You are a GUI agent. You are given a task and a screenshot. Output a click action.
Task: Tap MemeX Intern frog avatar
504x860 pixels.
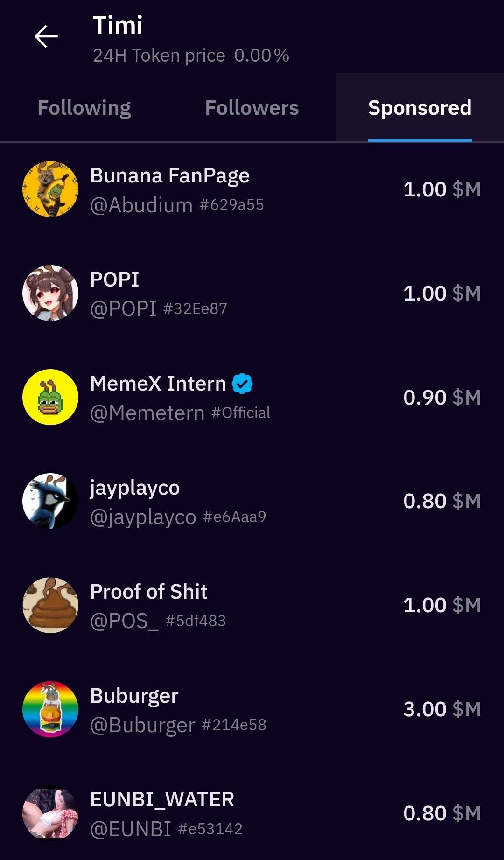(x=50, y=397)
